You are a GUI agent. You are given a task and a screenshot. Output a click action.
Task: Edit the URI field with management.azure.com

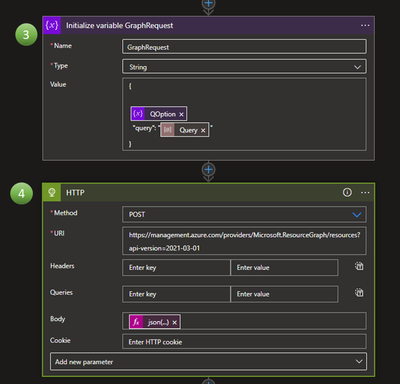pos(244,241)
